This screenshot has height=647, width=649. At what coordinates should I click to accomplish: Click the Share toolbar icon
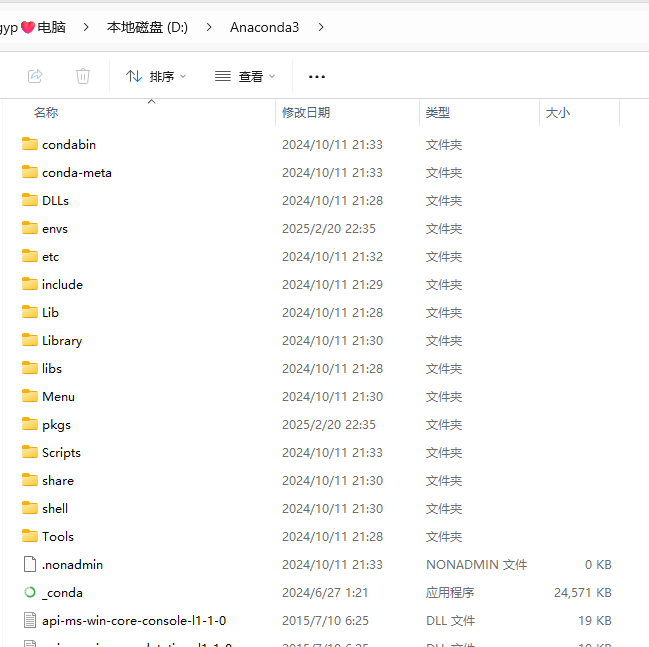coord(35,76)
